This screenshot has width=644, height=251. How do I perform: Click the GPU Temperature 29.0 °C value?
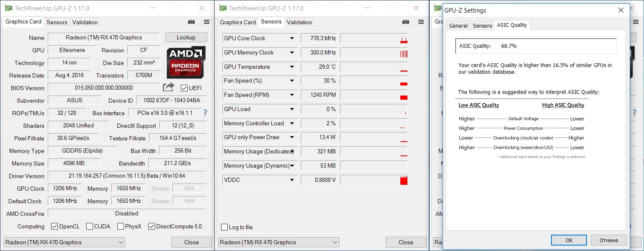coord(319,67)
